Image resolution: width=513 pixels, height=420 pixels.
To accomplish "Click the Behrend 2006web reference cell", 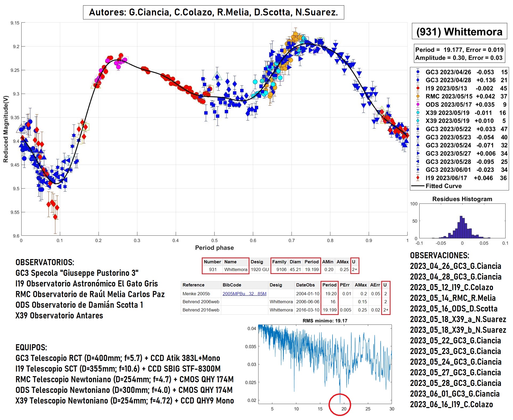I will click(x=201, y=302).
